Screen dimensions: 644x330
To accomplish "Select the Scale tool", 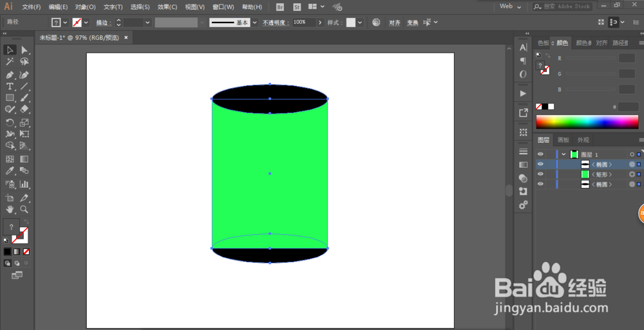I will (x=24, y=122).
